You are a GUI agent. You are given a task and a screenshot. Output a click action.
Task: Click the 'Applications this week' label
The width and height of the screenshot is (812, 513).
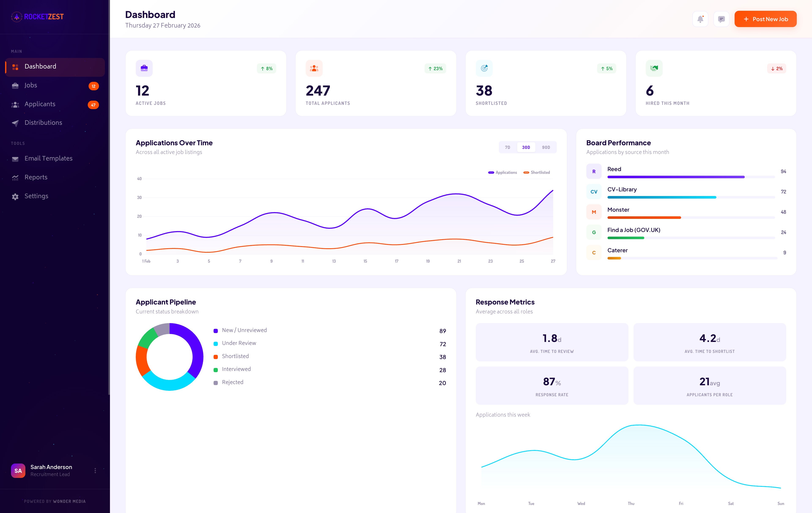[503, 414]
